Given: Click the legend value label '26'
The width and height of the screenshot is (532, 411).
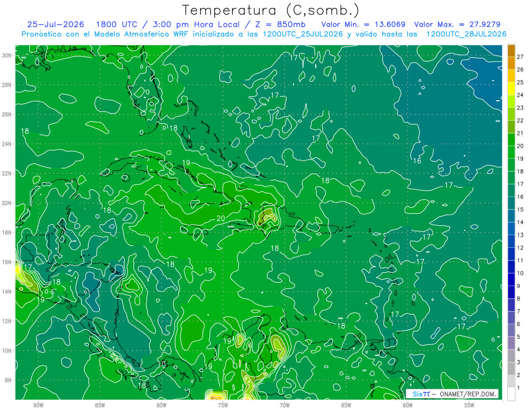Looking at the screenshot, I should (x=520, y=70).
